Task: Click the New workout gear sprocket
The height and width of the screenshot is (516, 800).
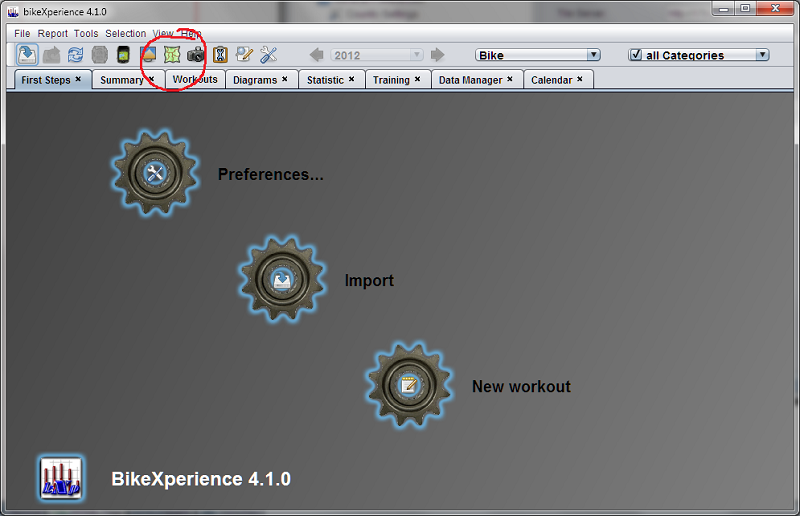Action: 409,385
